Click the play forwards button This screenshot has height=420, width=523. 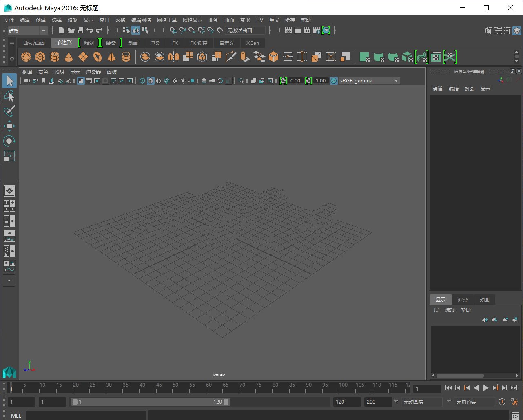(x=485, y=388)
